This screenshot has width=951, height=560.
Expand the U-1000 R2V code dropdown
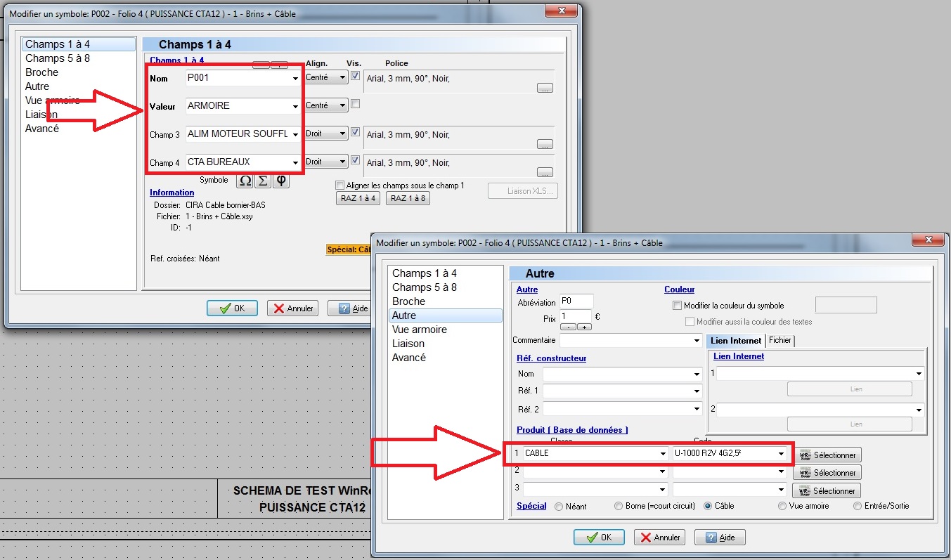tap(781, 454)
